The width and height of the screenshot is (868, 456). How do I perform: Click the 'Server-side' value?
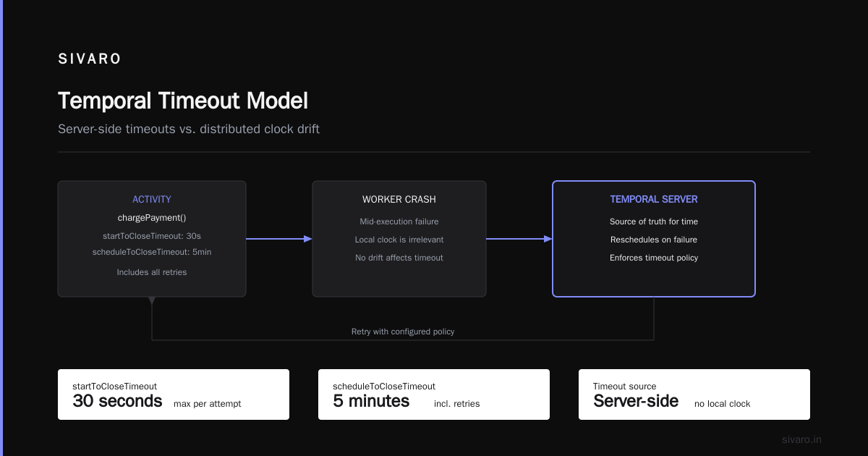pyautogui.click(x=636, y=401)
